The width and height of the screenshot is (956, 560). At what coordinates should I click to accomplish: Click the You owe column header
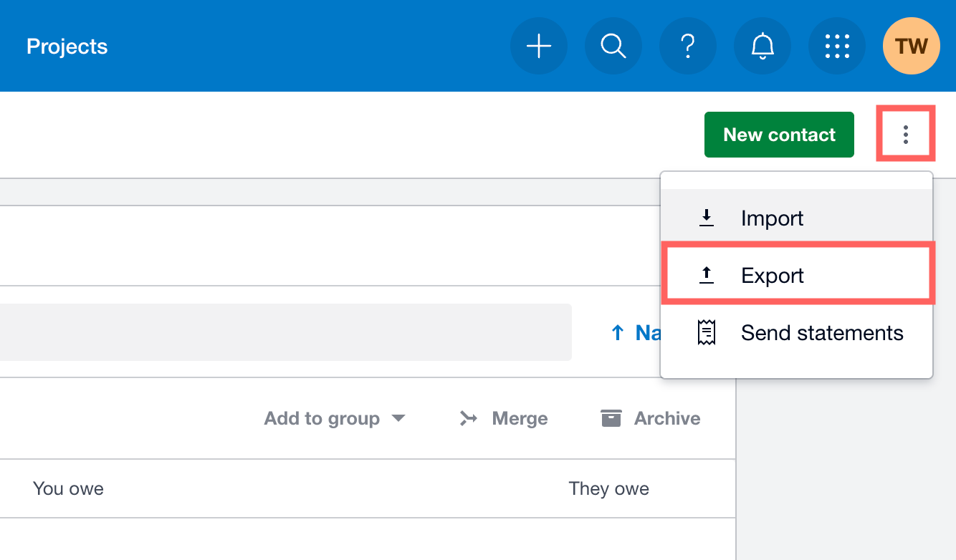coord(68,488)
